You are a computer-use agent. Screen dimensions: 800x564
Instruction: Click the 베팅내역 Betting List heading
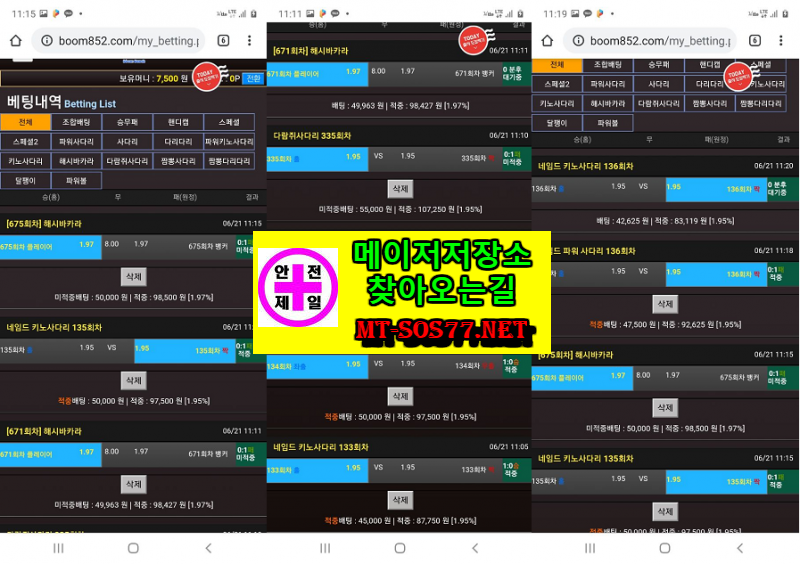pyautogui.click(x=61, y=102)
